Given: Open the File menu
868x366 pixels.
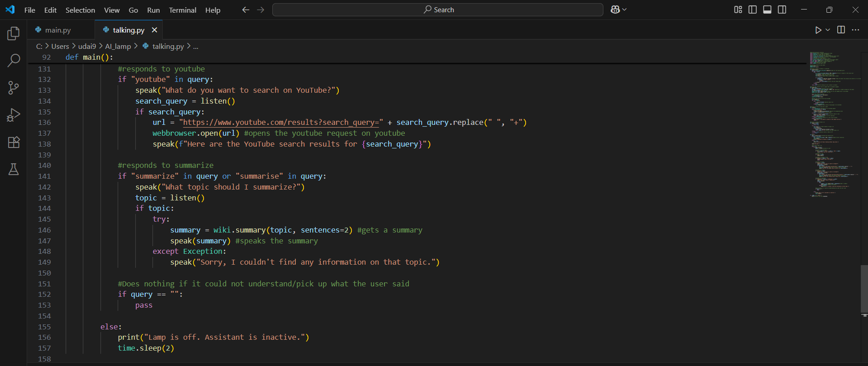Looking at the screenshot, I should point(30,10).
